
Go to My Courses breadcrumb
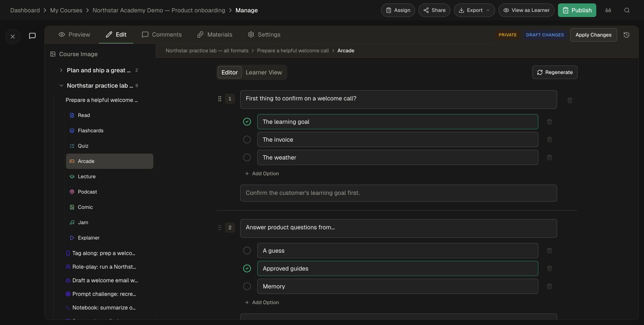click(x=66, y=10)
